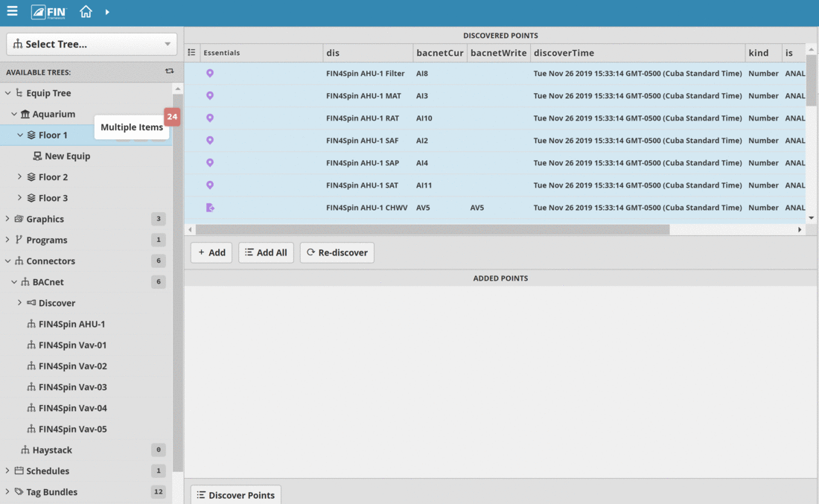Screen dimensions: 819x504
Task: Click the Add button
Action: coord(211,253)
